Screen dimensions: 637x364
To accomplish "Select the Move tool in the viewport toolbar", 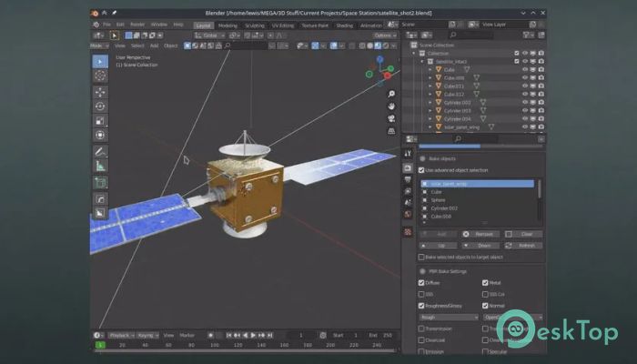I will click(x=100, y=92).
